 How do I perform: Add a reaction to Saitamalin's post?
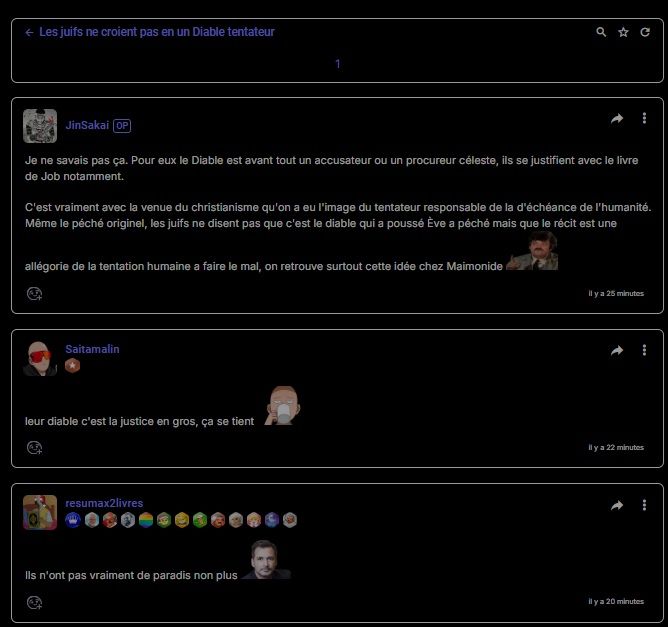(35, 448)
